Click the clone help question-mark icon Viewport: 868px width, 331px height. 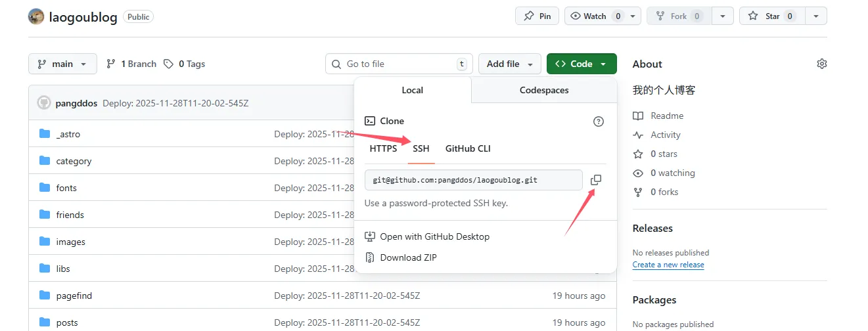pos(598,121)
